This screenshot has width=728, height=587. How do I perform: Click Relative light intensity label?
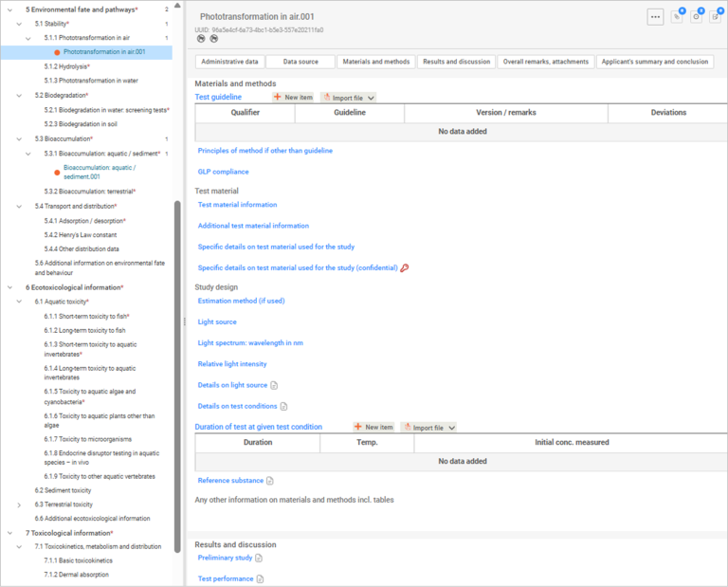point(232,364)
